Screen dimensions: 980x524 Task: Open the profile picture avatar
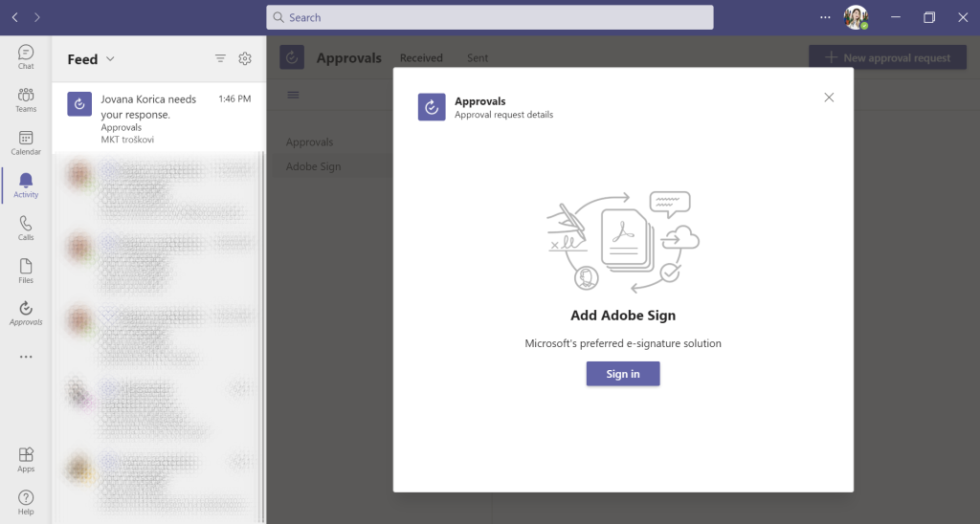coord(855,17)
